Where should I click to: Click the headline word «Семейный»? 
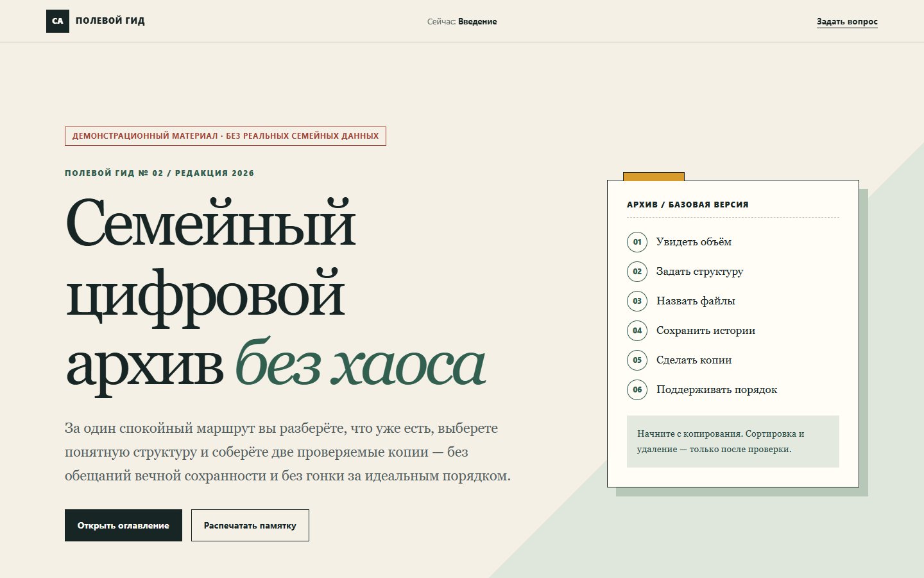point(210,222)
